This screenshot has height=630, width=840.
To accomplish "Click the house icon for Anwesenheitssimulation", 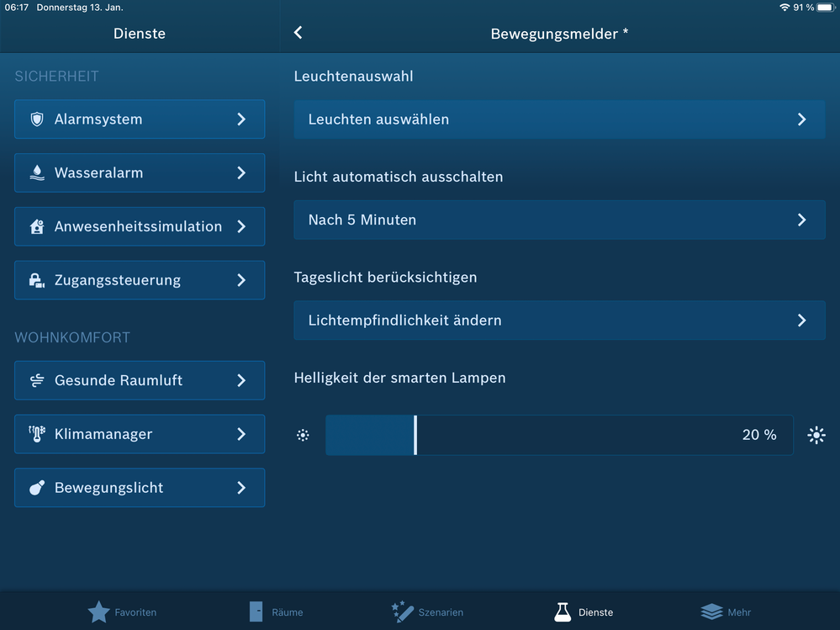I will (36, 226).
